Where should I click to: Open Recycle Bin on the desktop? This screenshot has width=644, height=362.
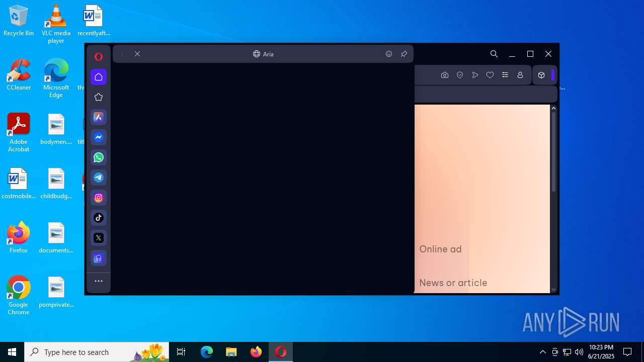[19, 21]
